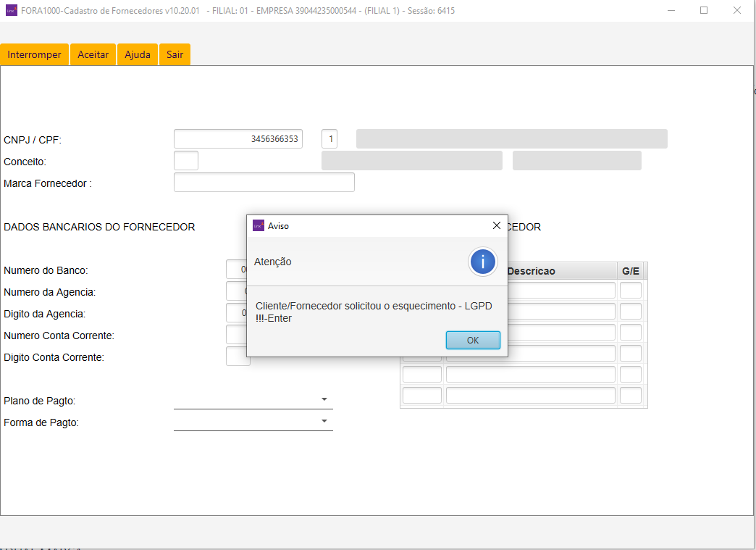Click the G/E column header
This screenshot has height=550, width=756.
631,271
